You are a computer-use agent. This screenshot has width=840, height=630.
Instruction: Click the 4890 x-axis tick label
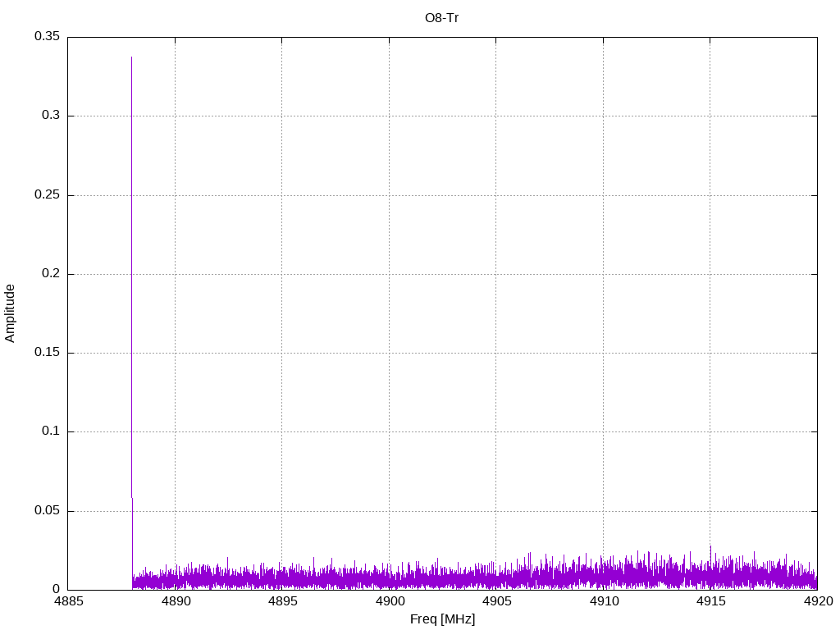(x=175, y=602)
